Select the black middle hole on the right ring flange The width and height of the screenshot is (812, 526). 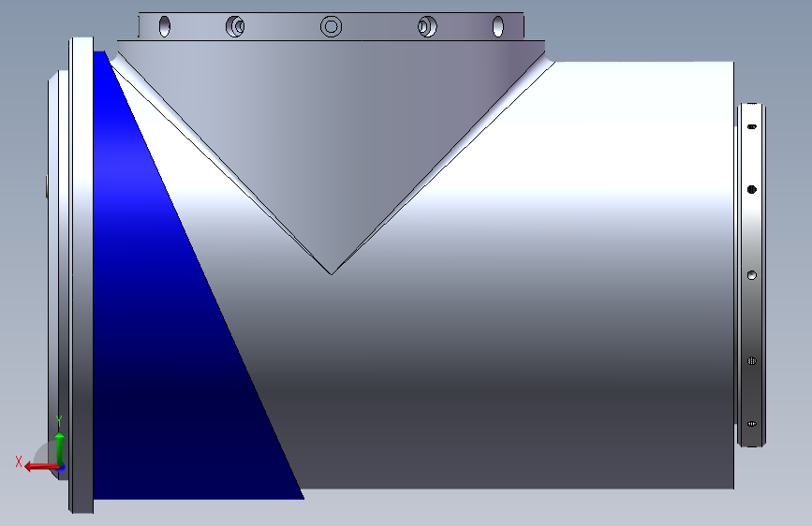tap(752, 189)
